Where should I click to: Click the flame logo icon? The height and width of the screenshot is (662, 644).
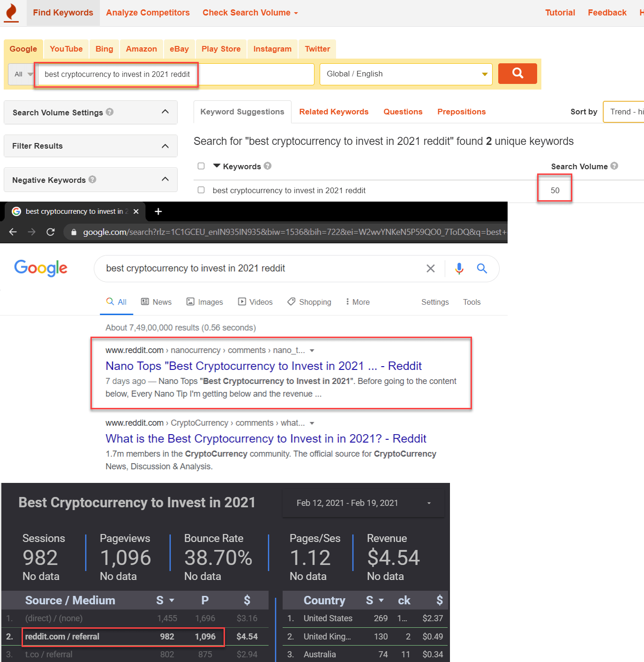(x=11, y=12)
